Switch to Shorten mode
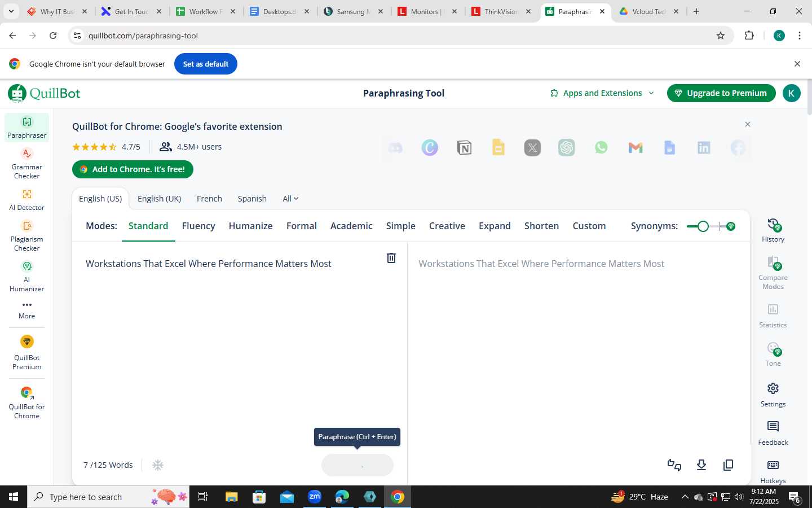The width and height of the screenshot is (812, 508). [542, 226]
